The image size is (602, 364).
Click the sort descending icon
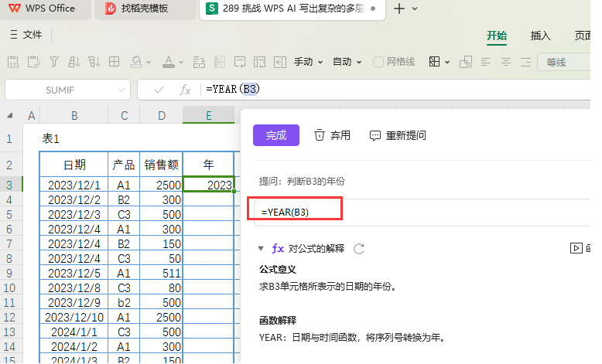point(94,62)
